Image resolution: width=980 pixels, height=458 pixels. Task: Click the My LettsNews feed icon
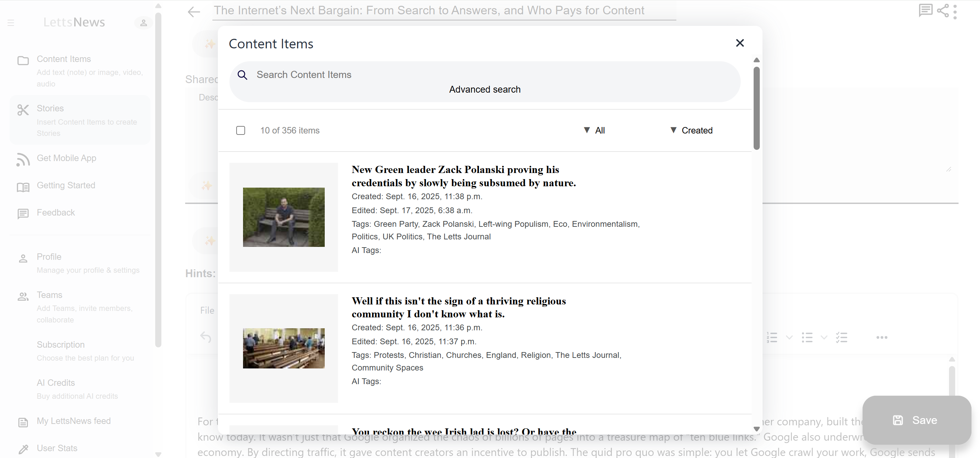pyautogui.click(x=23, y=422)
